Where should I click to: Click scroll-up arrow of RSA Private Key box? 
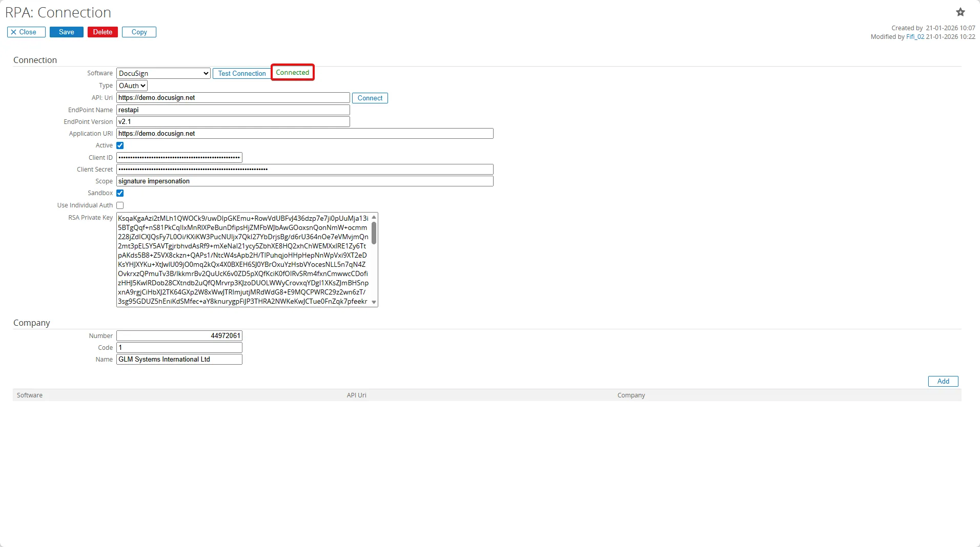(373, 217)
